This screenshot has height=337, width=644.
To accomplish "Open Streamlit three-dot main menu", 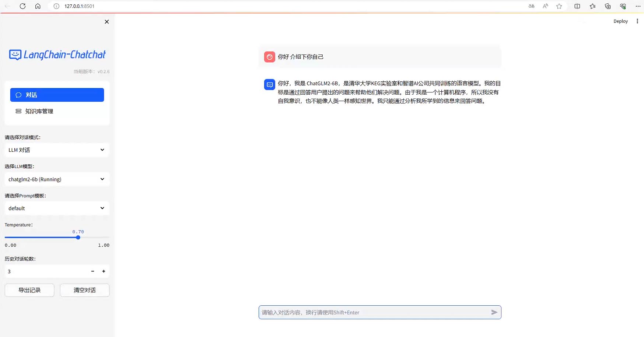I will pyautogui.click(x=637, y=21).
